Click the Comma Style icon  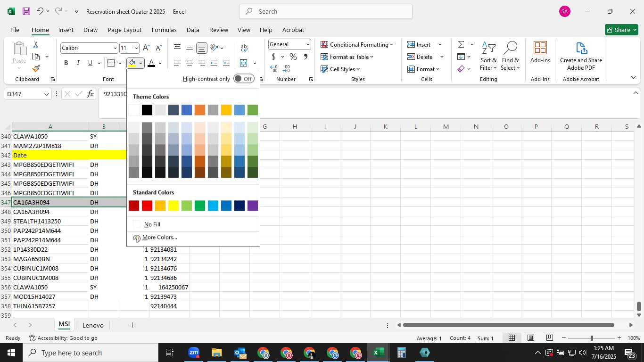[x=305, y=57]
